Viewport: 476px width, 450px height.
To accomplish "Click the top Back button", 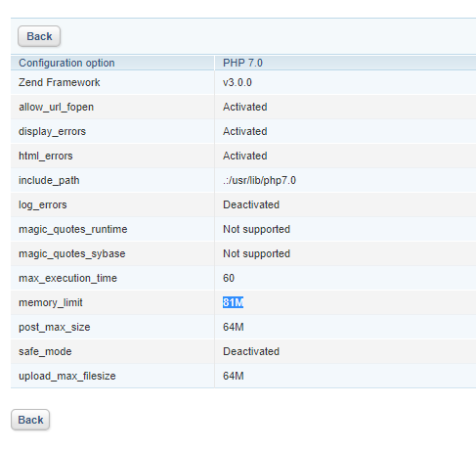I will coord(39,36).
